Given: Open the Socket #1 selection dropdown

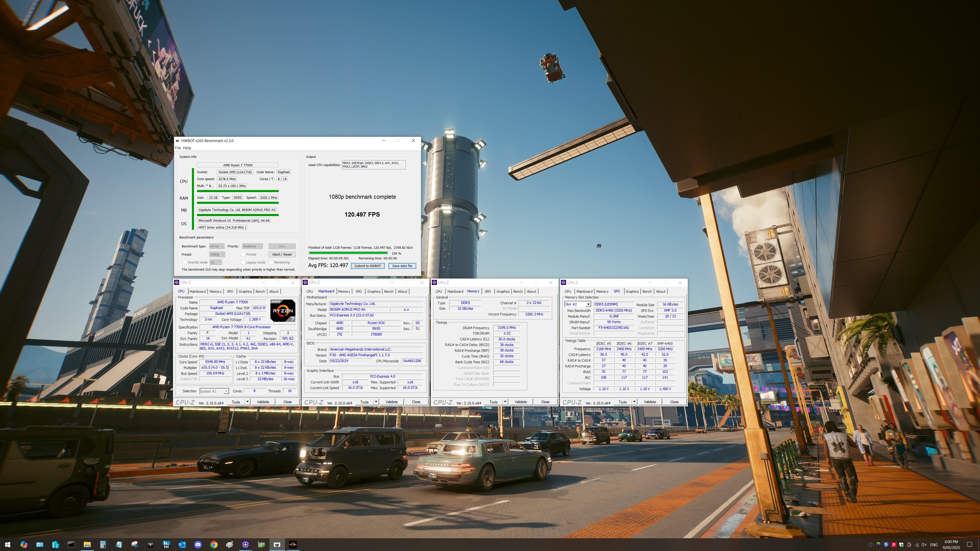Looking at the screenshot, I should point(214,391).
